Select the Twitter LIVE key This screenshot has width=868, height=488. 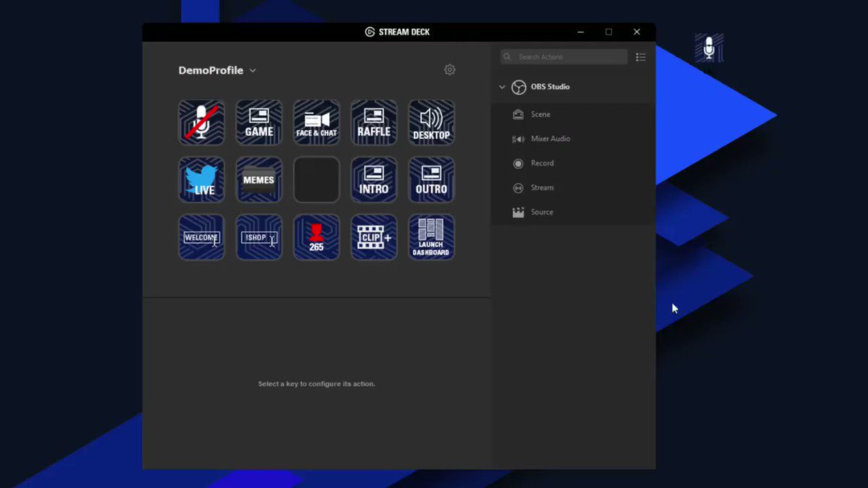click(x=202, y=180)
